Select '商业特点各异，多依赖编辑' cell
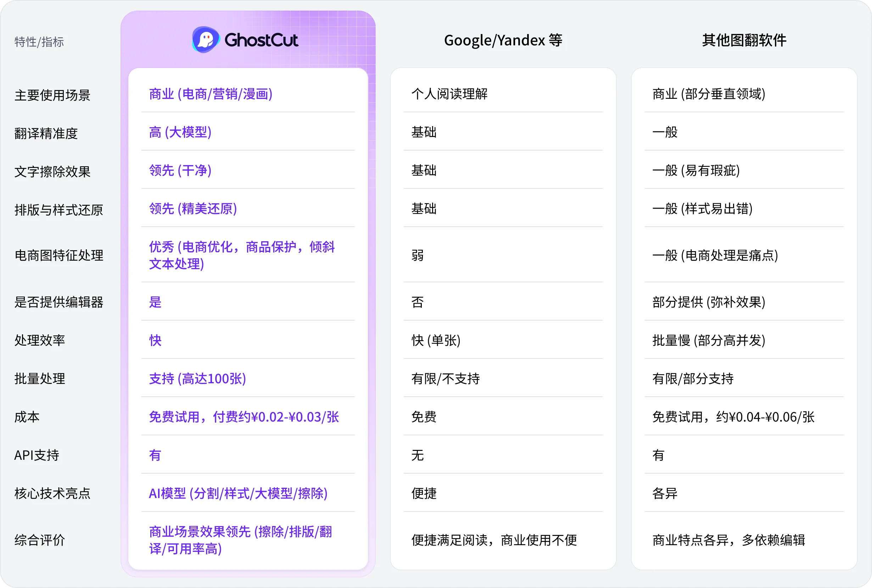The width and height of the screenshot is (872, 588). pos(729,541)
